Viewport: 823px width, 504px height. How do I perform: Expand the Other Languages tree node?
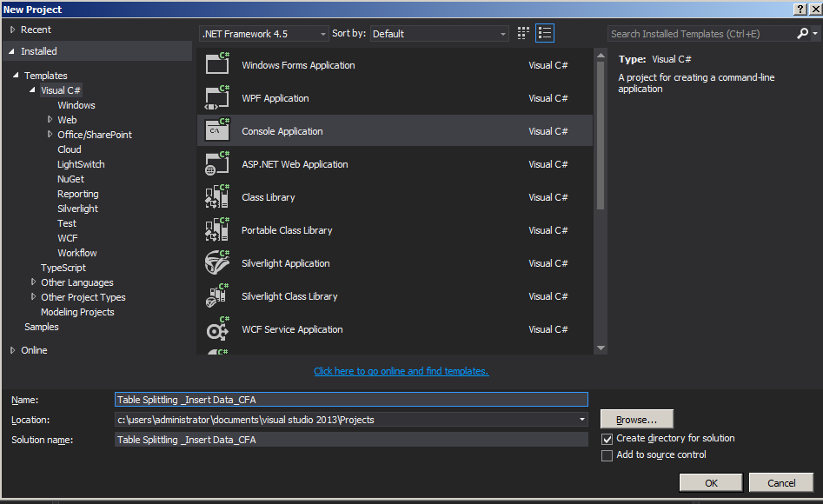(x=32, y=282)
